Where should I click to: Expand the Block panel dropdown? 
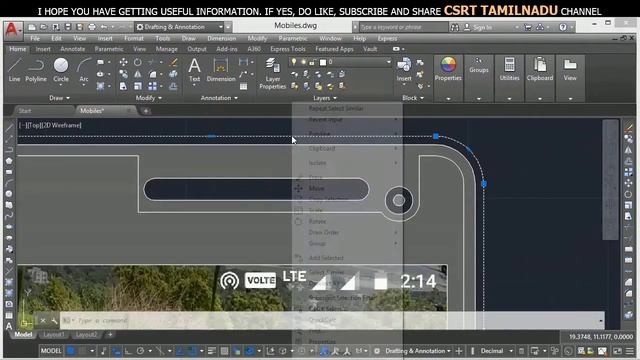(413, 98)
